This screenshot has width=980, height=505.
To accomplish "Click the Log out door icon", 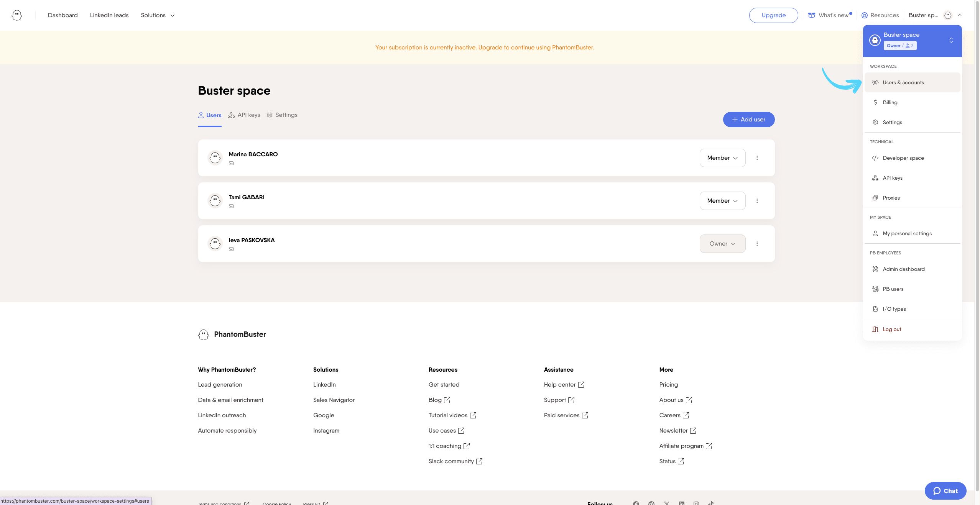I will 875,329.
